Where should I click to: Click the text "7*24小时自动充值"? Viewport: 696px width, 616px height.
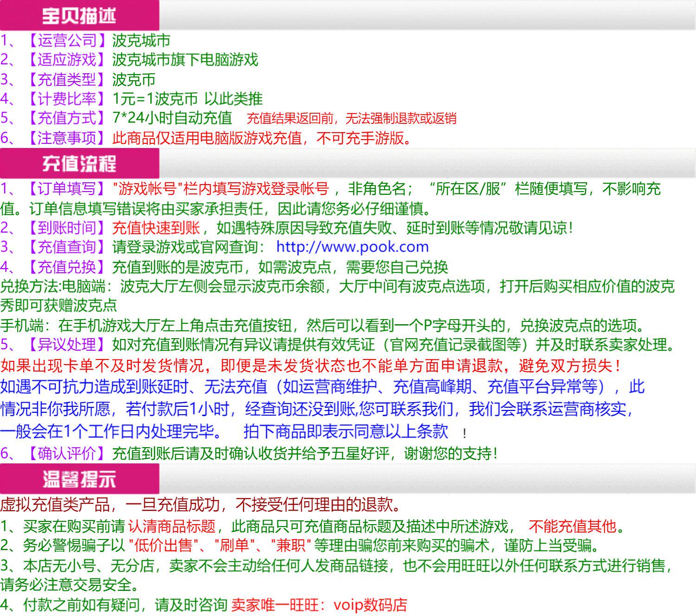click(172, 118)
